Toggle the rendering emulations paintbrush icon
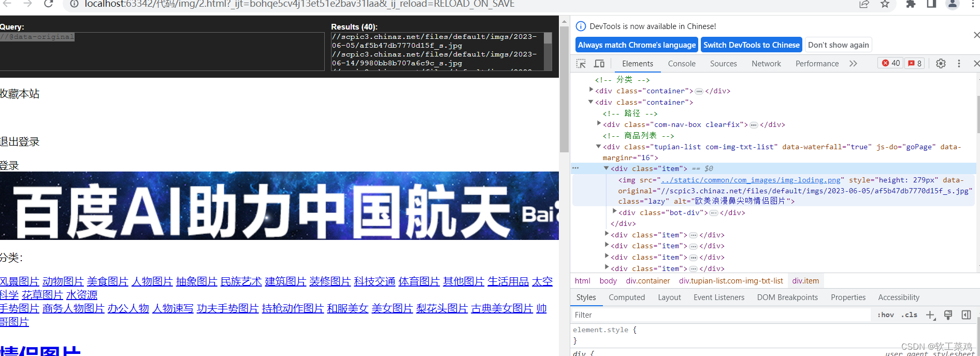 point(948,315)
